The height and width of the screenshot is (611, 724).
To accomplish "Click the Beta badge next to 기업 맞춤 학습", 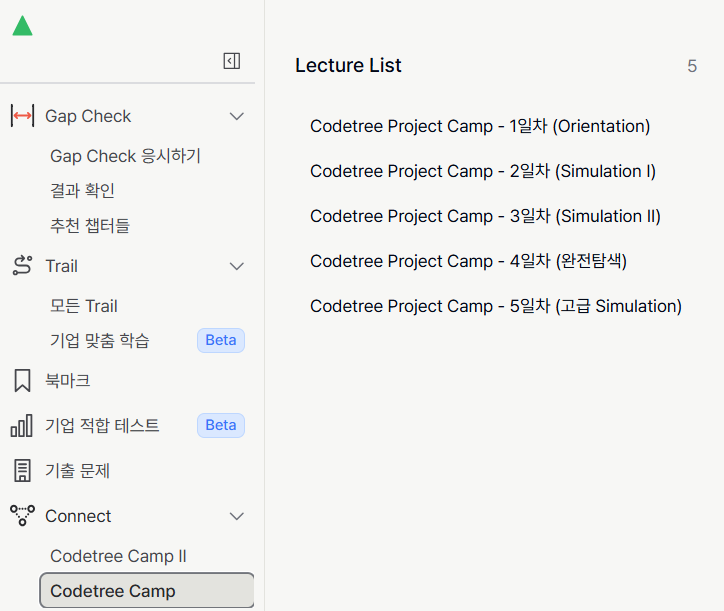I will point(221,340).
